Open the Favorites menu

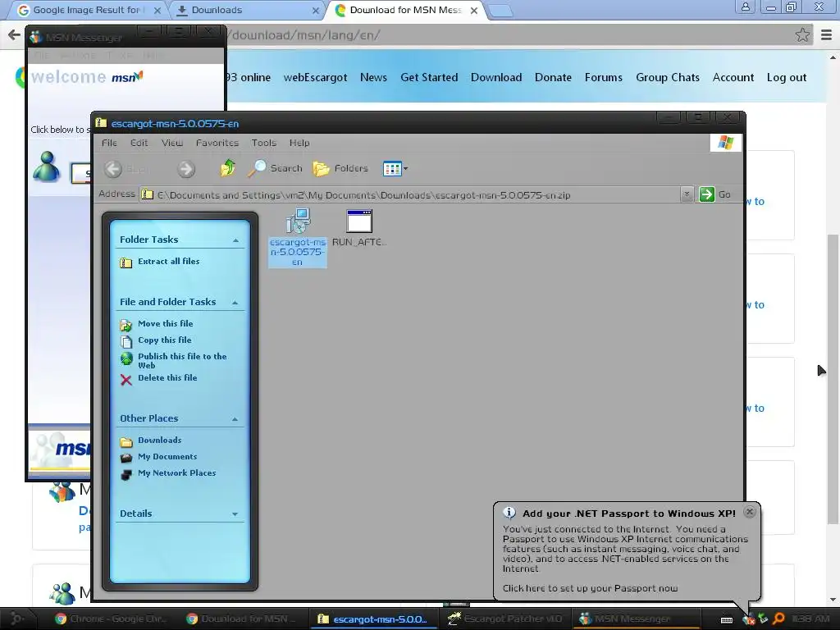pyautogui.click(x=217, y=143)
